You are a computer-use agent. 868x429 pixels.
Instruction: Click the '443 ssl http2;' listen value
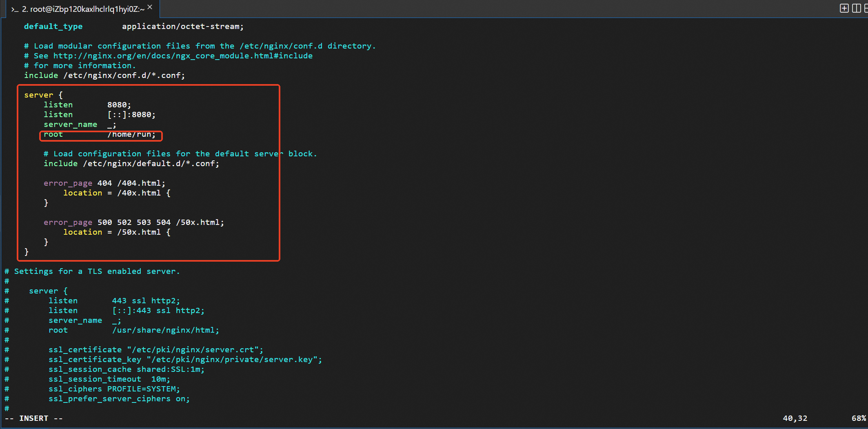[146, 301]
